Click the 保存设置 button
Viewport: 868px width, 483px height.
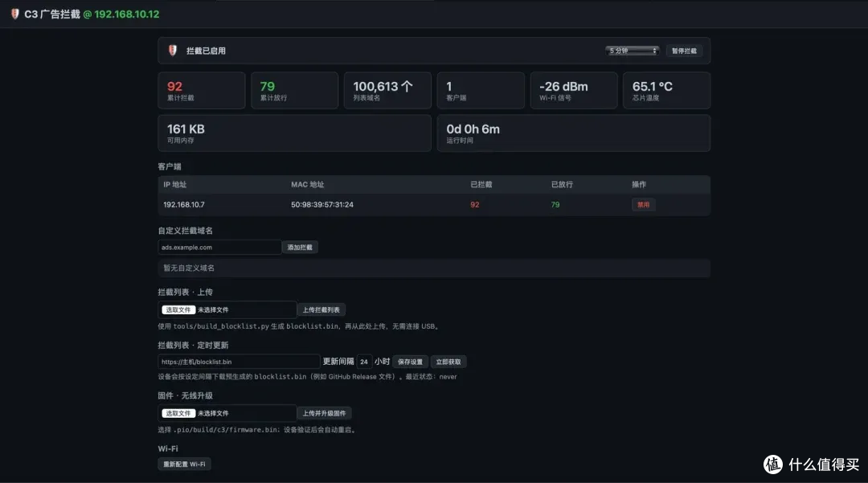click(410, 362)
